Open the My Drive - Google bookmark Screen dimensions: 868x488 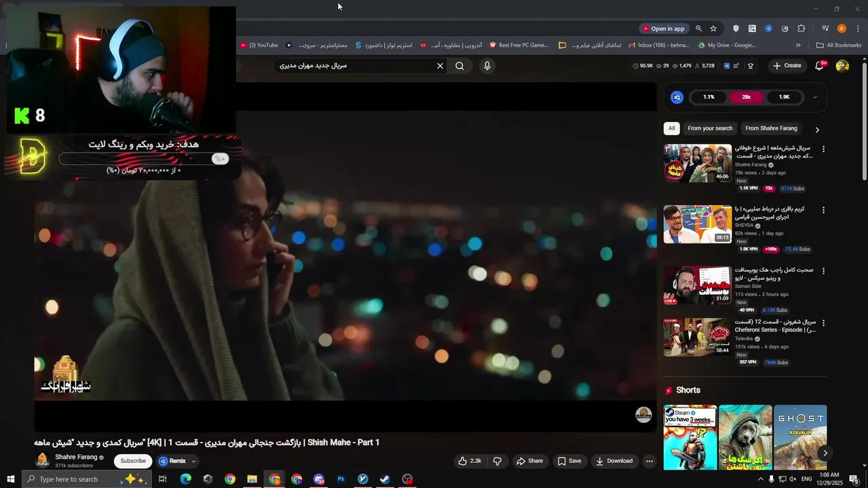[727, 45]
